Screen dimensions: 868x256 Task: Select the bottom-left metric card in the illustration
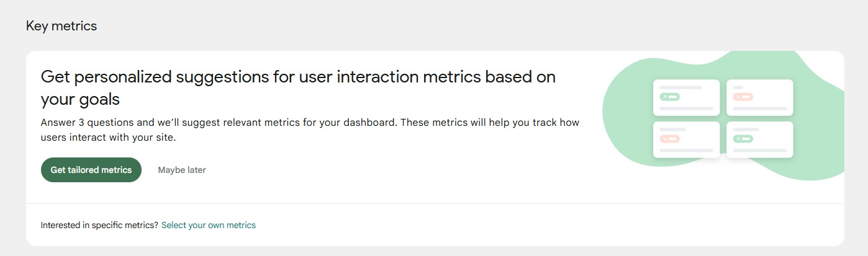coord(686,139)
